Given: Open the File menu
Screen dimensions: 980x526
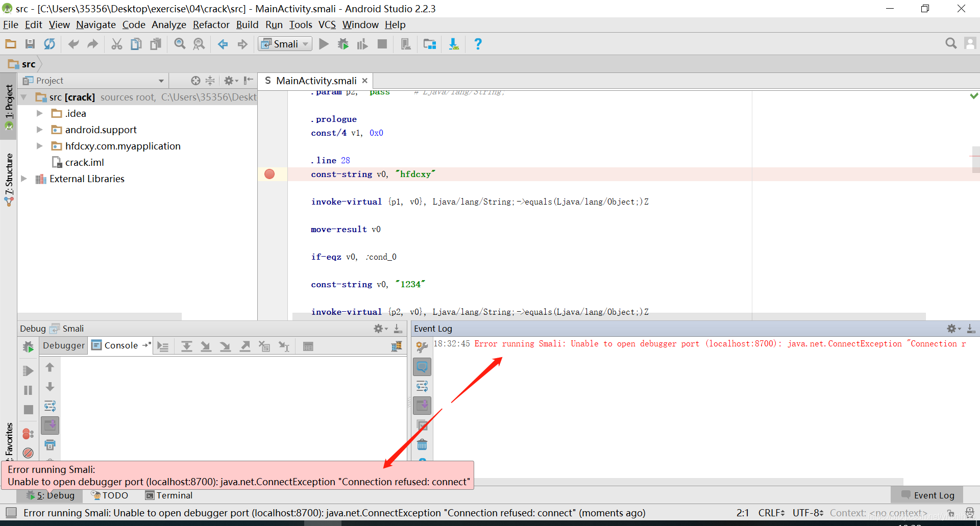Looking at the screenshot, I should pos(11,24).
